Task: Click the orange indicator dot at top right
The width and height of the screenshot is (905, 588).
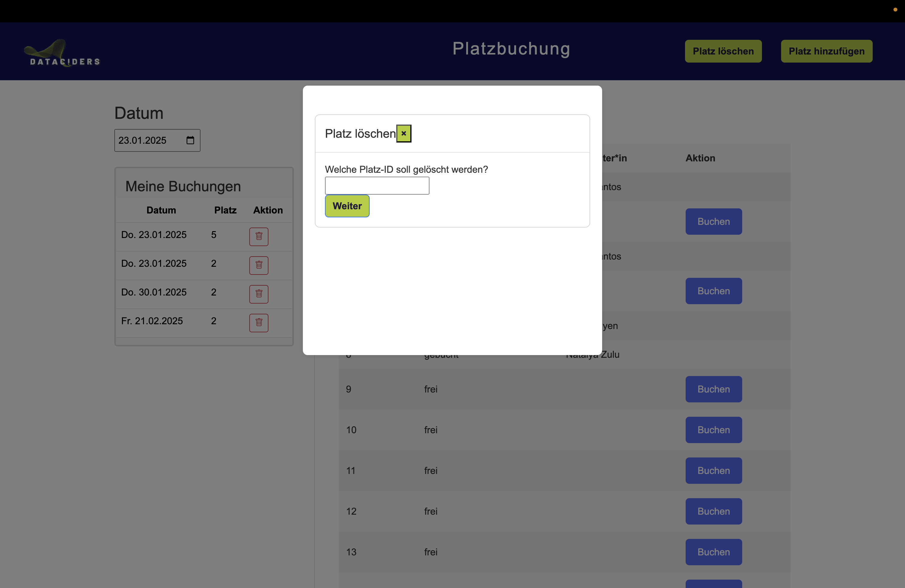Action: coord(895,10)
